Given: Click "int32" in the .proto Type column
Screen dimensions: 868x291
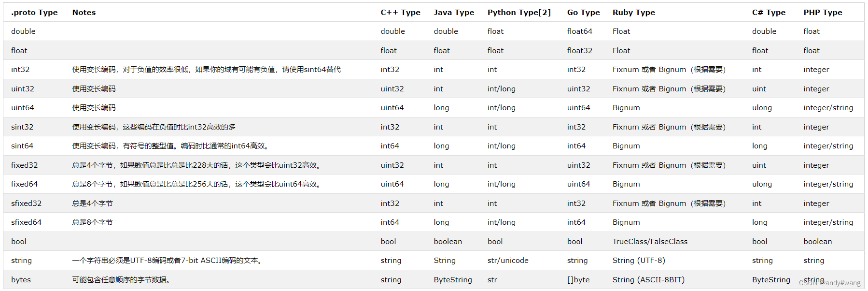Looking at the screenshot, I should [x=20, y=70].
